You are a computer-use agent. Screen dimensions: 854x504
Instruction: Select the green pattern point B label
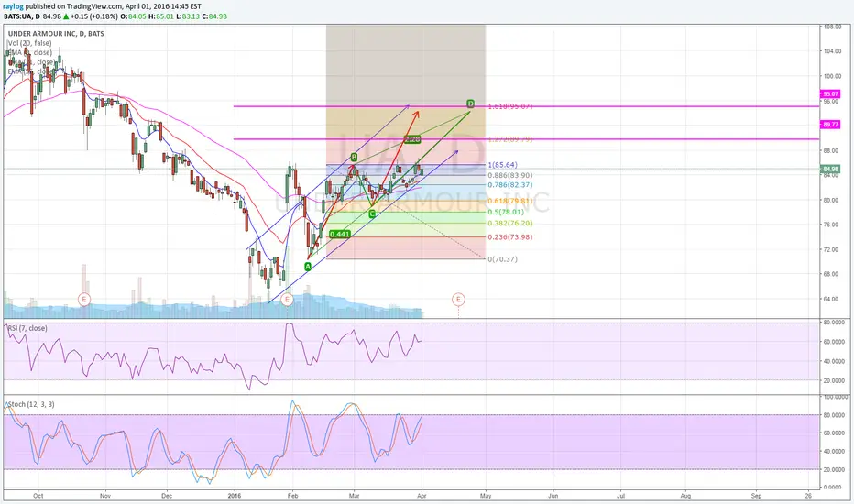354,158
